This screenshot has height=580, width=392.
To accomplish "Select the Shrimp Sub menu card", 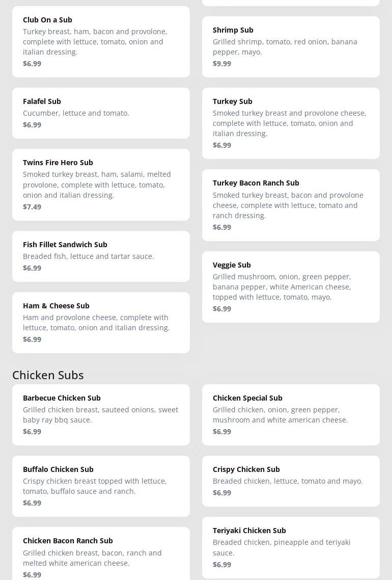I will coord(291,46).
